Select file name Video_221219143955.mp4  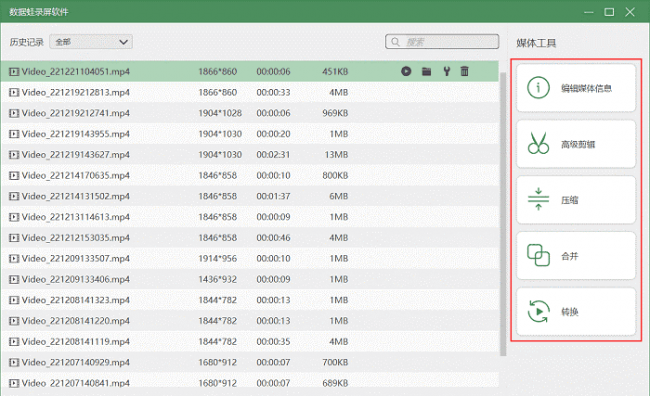coord(75,134)
